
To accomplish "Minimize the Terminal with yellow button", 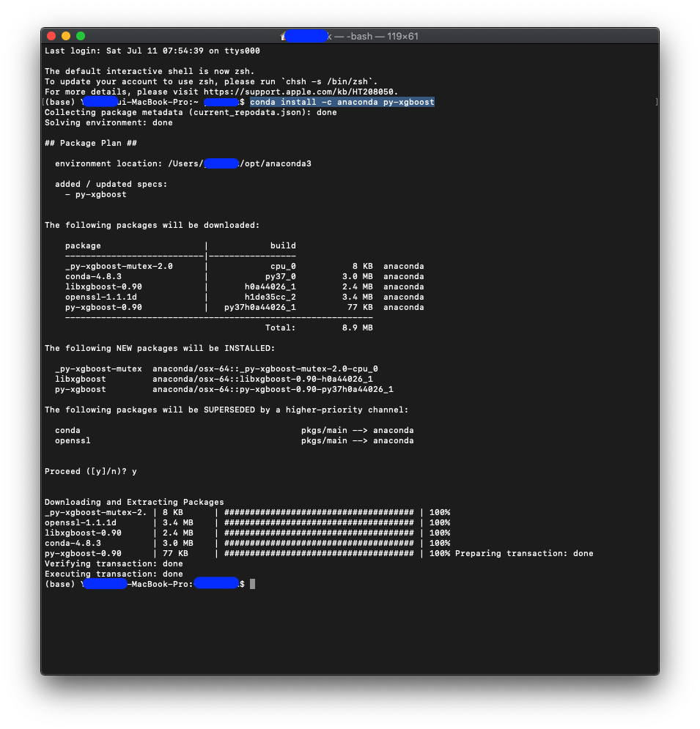I will tap(66, 36).
